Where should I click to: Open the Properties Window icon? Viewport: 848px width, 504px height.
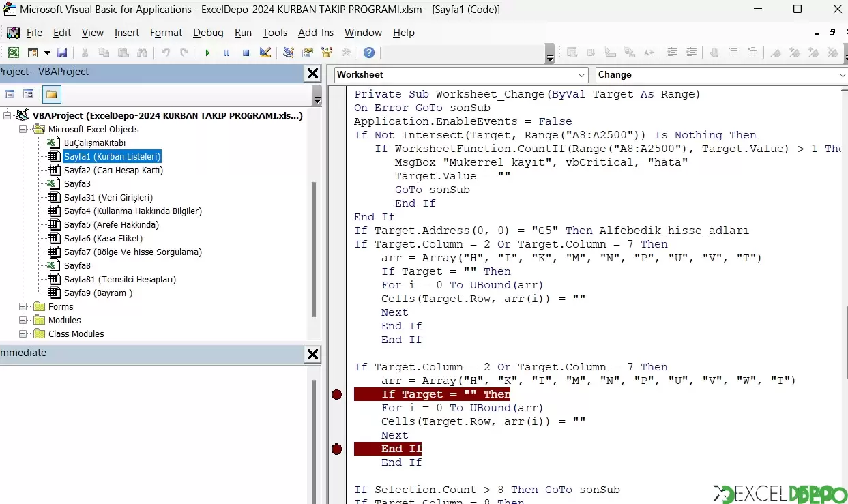[x=307, y=53]
